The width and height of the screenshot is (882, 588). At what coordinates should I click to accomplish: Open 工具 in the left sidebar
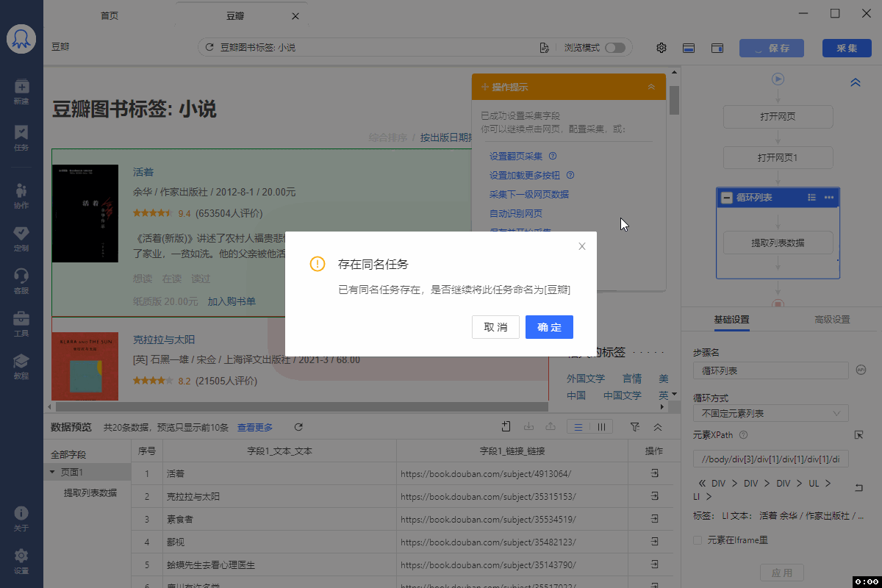(21, 324)
